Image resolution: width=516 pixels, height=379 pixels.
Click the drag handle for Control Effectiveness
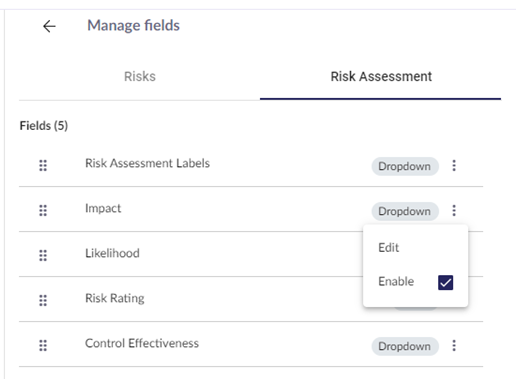pos(43,345)
